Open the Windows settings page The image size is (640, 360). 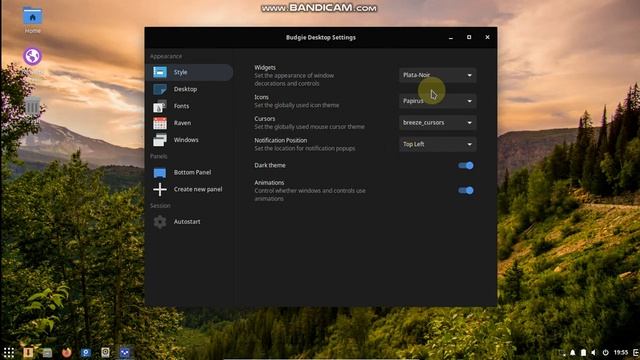189,140
